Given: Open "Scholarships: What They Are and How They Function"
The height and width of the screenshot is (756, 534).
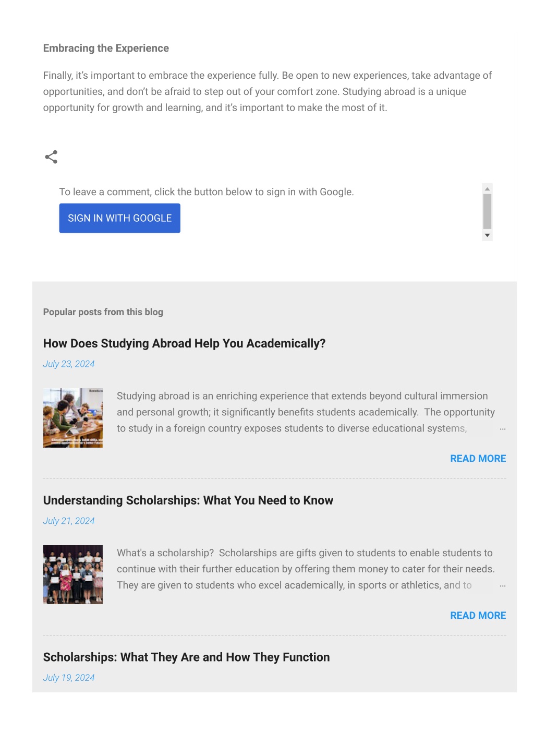Looking at the screenshot, I should click(186, 657).
